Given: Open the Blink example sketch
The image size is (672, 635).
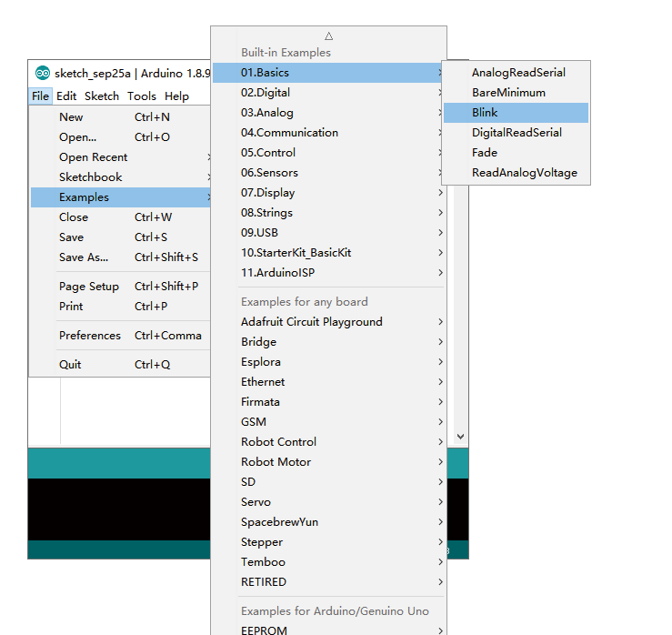Looking at the screenshot, I should coord(516,113).
